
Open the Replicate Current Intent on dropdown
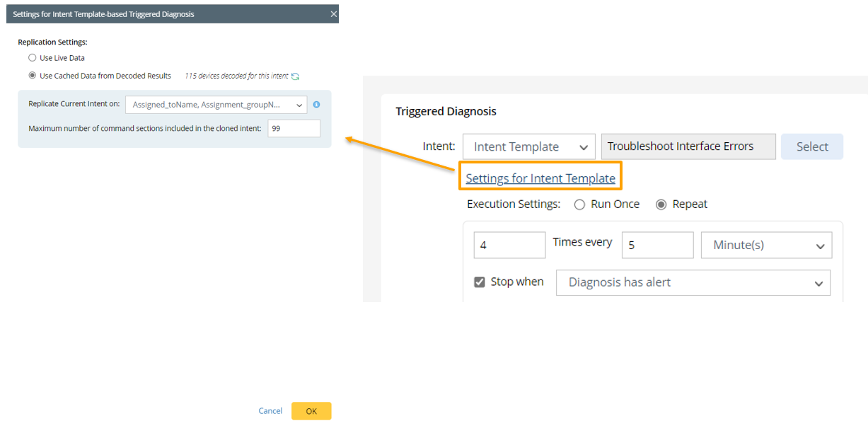pyautogui.click(x=216, y=105)
